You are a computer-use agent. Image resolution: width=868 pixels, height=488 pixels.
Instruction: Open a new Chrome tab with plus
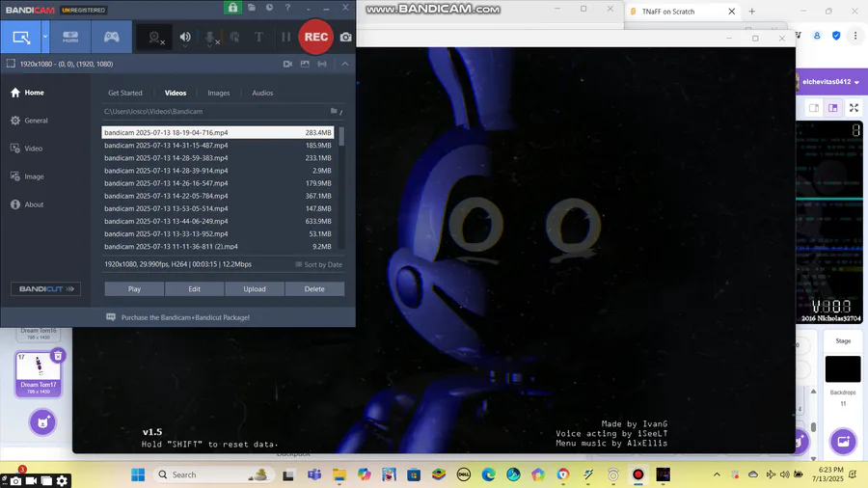coord(751,11)
